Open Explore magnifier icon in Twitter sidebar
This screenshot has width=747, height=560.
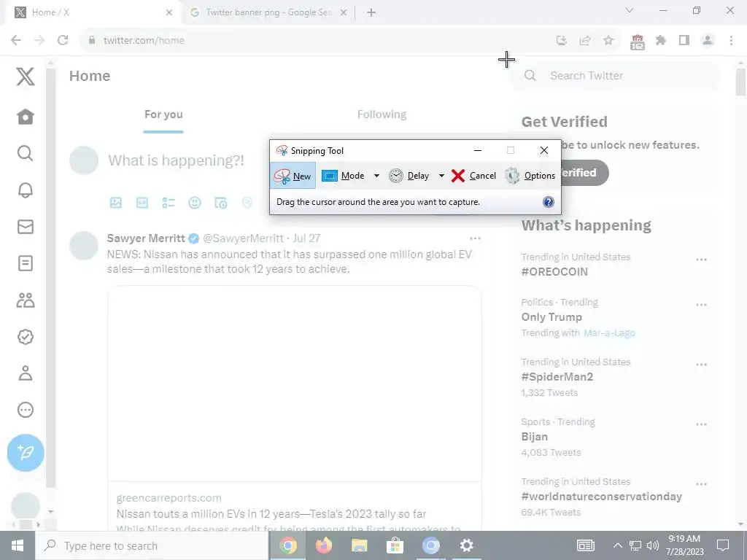(26, 153)
